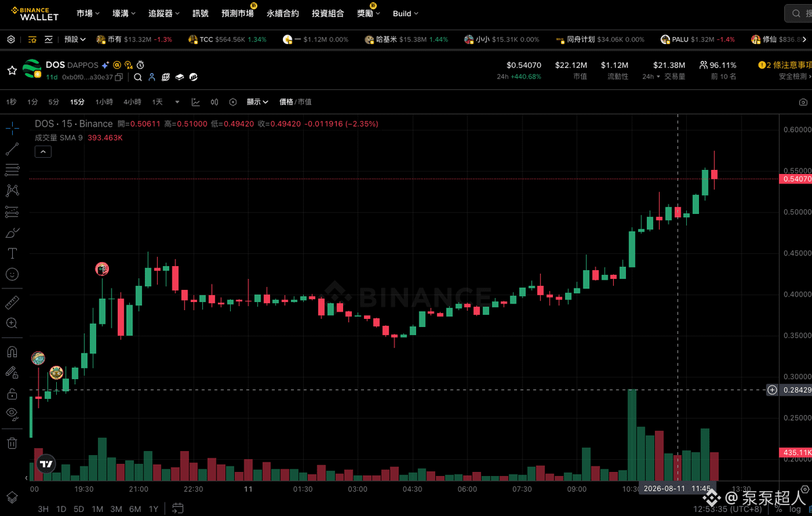
Task: Select the 5分 interval
Action: tap(53, 102)
